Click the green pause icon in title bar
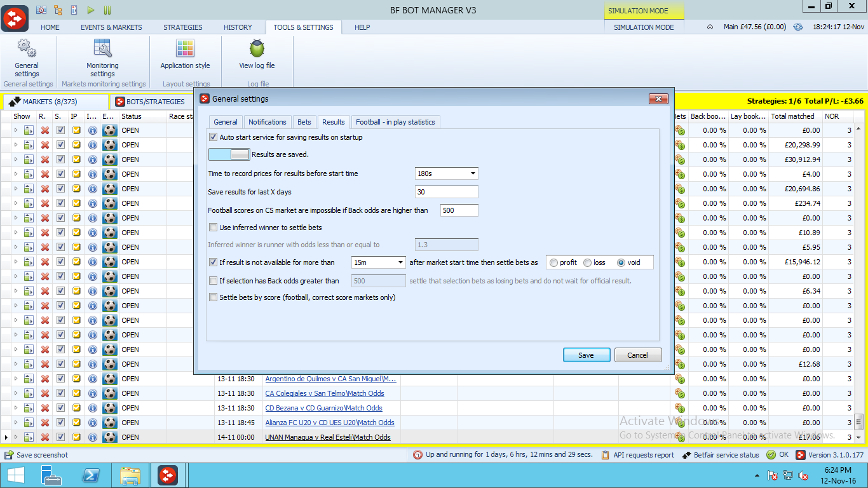Viewport: 868px width, 488px height. click(107, 10)
